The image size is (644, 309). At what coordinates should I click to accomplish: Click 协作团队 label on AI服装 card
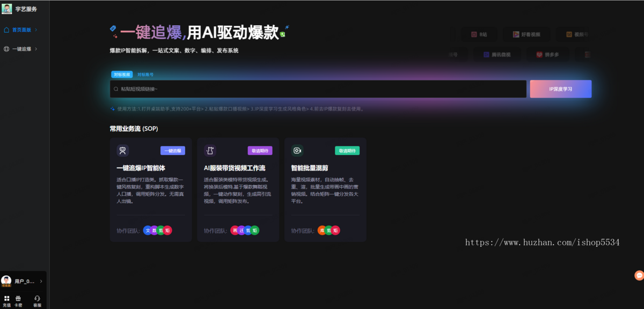pyautogui.click(x=216, y=231)
